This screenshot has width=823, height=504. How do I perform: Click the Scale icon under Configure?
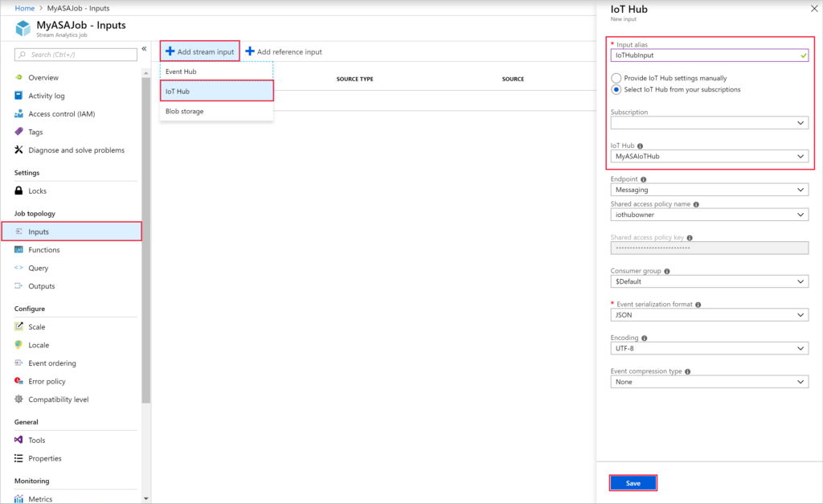pyautogui.click(x=19, y=326)
